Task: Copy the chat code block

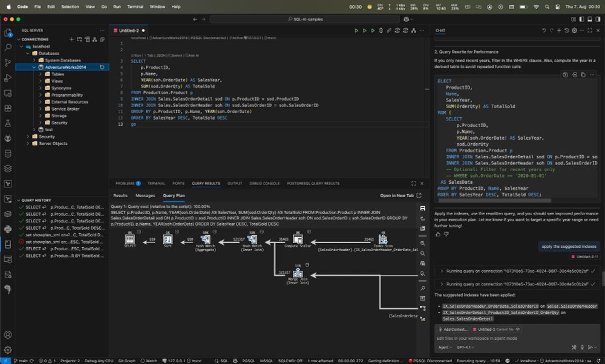Action: [583, 75]
